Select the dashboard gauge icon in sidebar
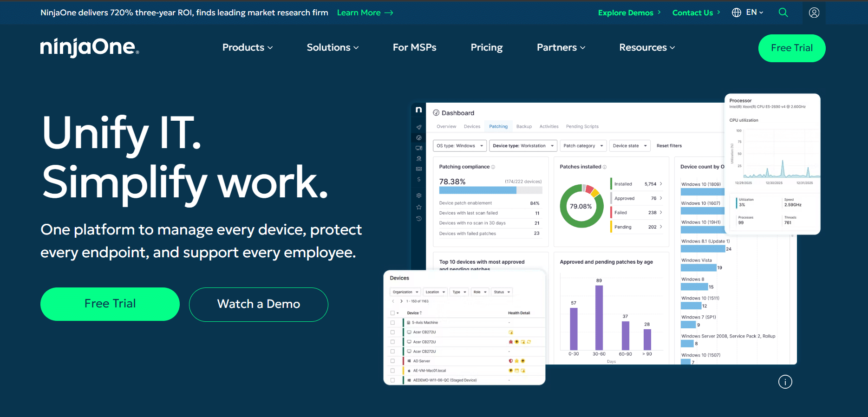This screenshot has width=868, height=417. click(419, 137)
